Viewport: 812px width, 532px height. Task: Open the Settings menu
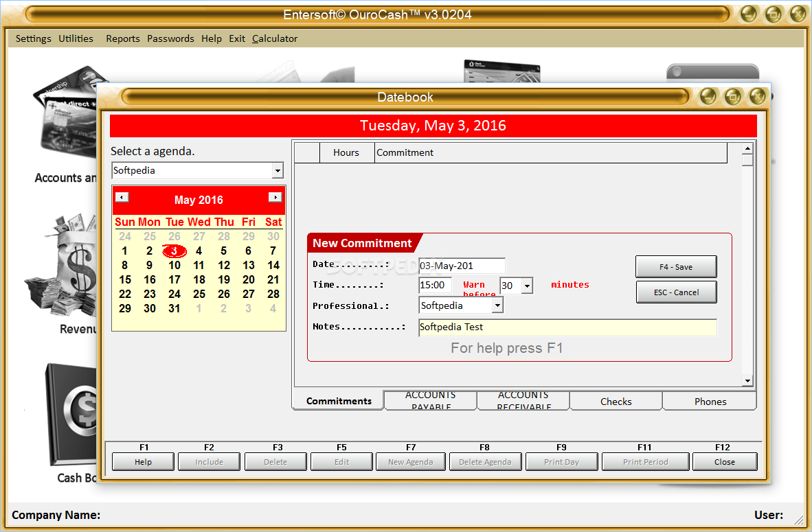(x=33, y=38)
